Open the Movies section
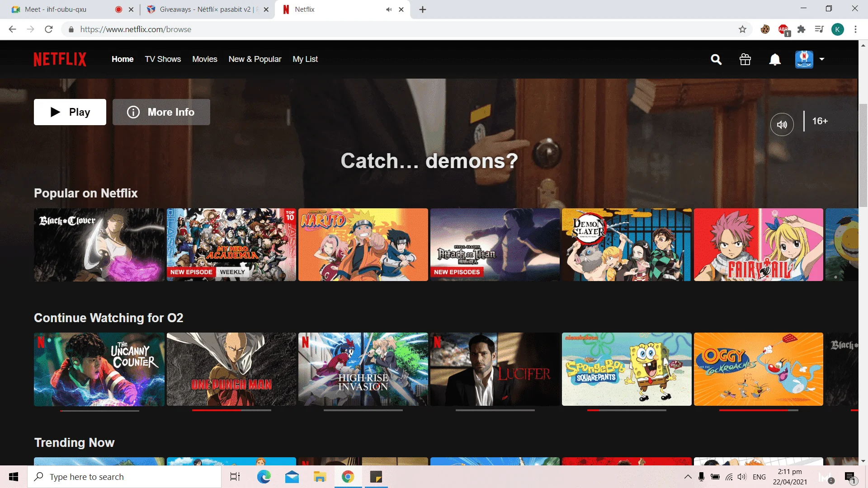 coord(205,59)
